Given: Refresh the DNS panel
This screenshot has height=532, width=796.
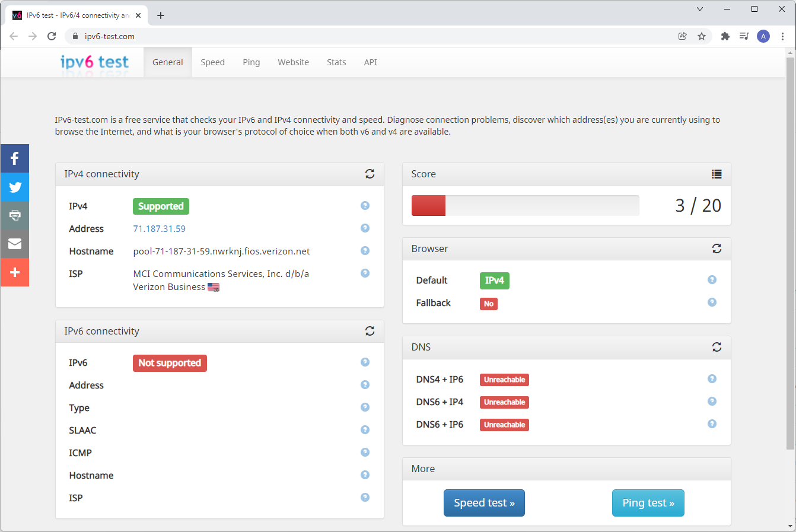Looking at the screenshot, I should click(717, 347).
